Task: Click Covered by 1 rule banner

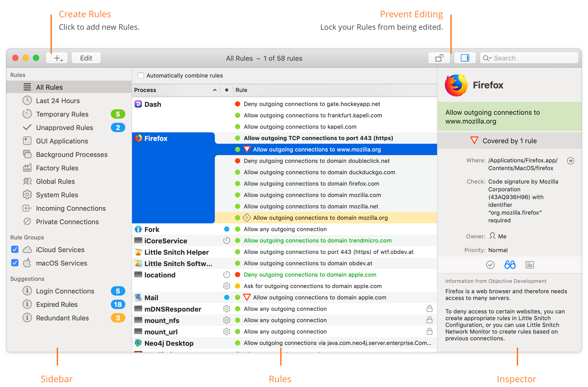Action: 509,141
